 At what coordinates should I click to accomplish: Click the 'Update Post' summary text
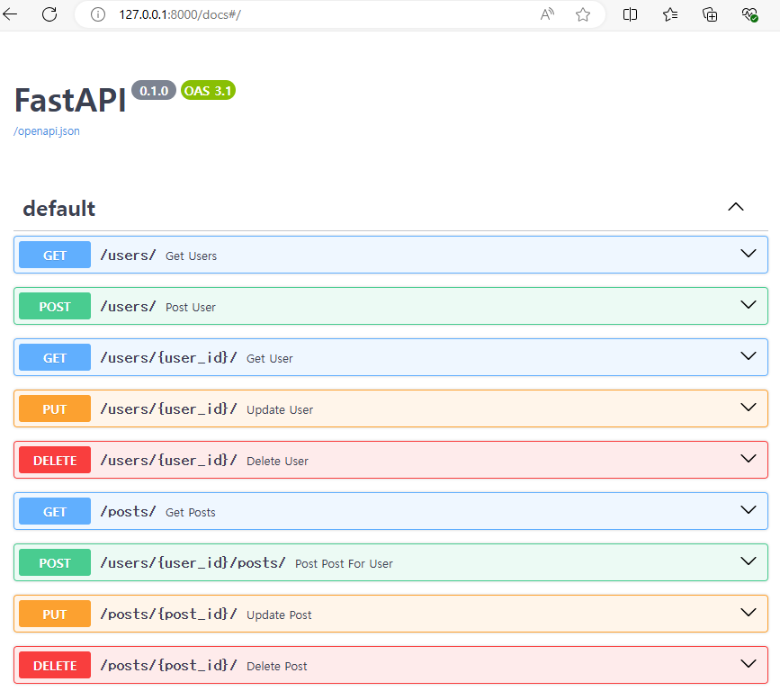click(x=279, y=615)
